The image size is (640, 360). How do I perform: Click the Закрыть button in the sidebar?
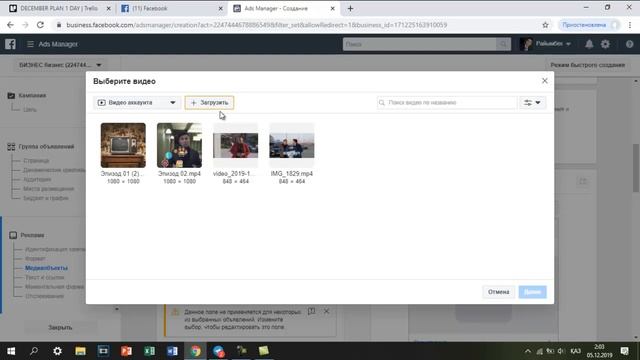(60, 327)
